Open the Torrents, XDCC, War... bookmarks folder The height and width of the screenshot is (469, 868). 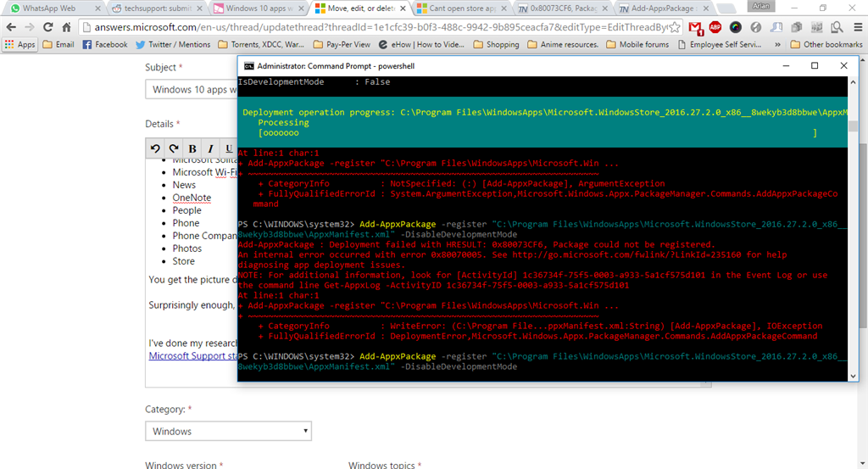coord(261,44)
